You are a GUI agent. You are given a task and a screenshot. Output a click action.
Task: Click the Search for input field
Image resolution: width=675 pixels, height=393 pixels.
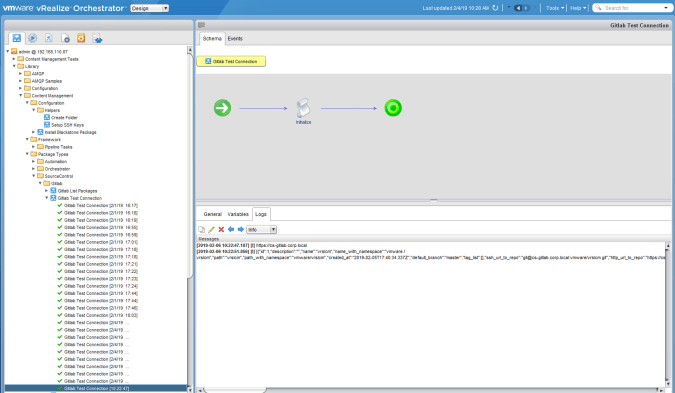(x=632, y=8)
